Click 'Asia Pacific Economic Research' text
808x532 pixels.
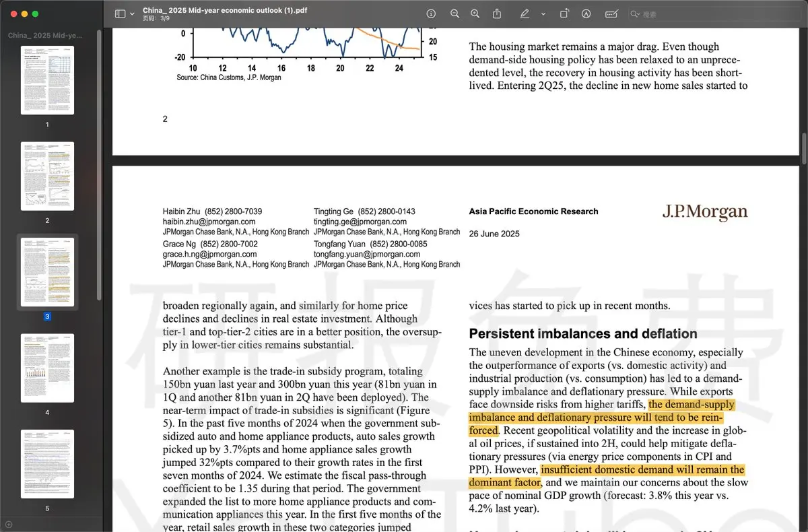click(533, 211)
